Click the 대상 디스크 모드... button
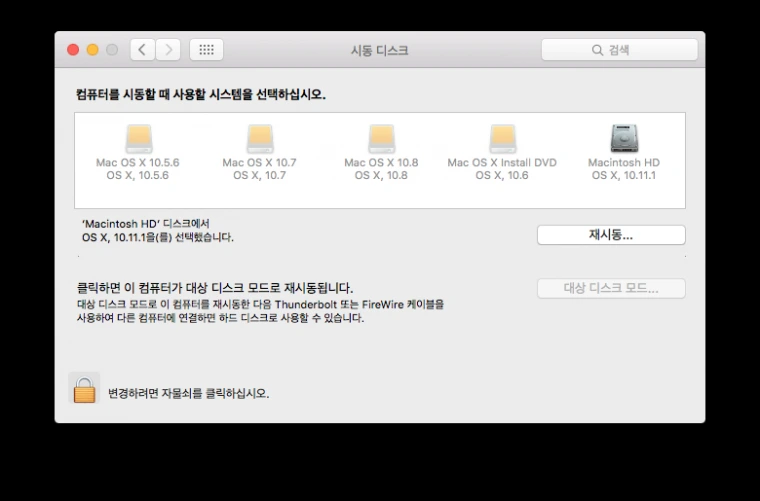760x501 pixels. [611, 288]
